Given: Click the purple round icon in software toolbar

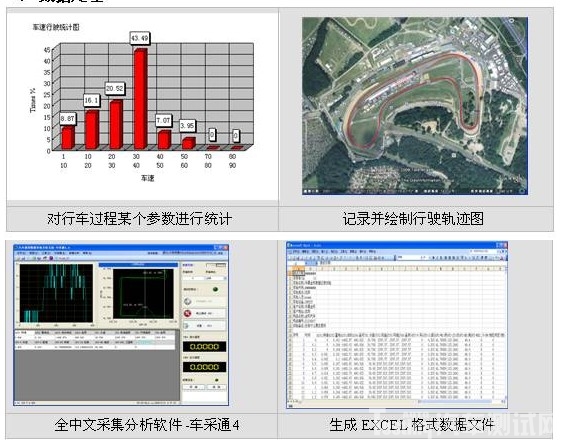Looking at the screenshot, I should [x=51, y=258].
